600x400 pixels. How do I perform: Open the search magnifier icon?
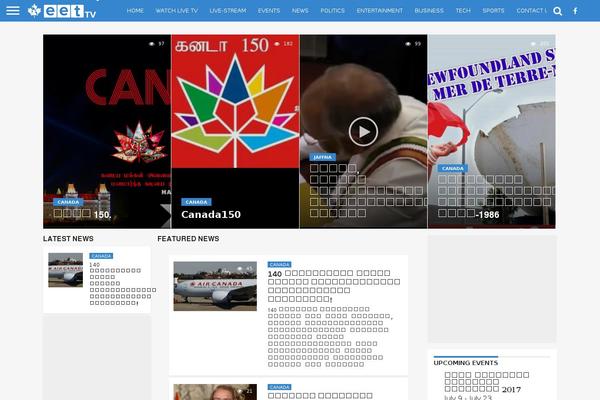tap(558, 11)
